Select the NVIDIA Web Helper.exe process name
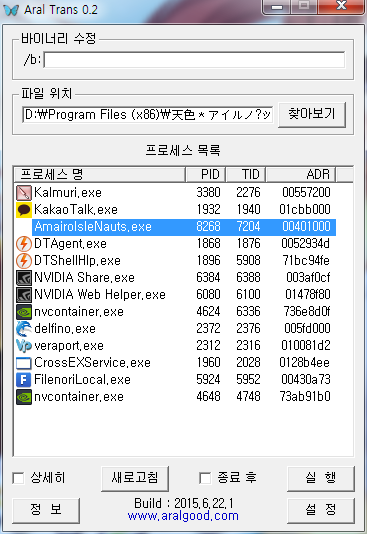 (100, 295)
